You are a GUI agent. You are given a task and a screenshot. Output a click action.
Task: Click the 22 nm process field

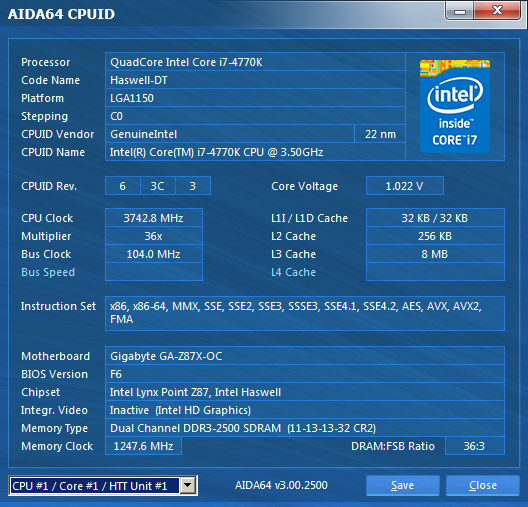click(x=380, y=134)
